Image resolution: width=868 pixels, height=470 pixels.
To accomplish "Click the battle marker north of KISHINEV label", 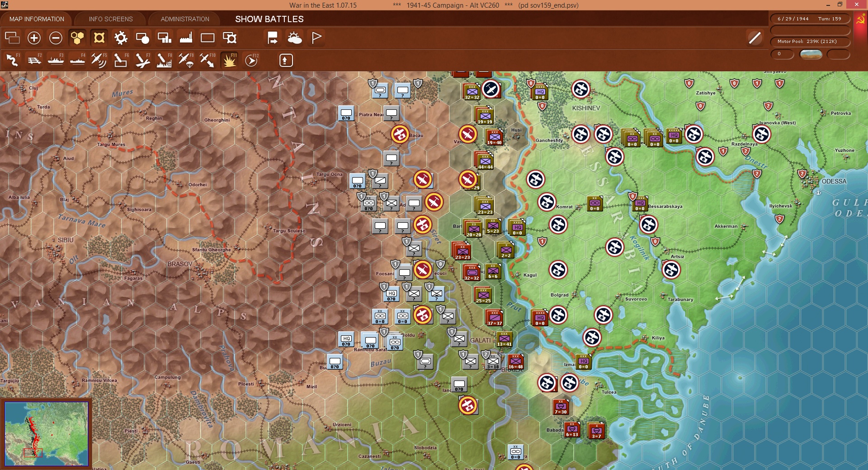I will click(581, 89).
